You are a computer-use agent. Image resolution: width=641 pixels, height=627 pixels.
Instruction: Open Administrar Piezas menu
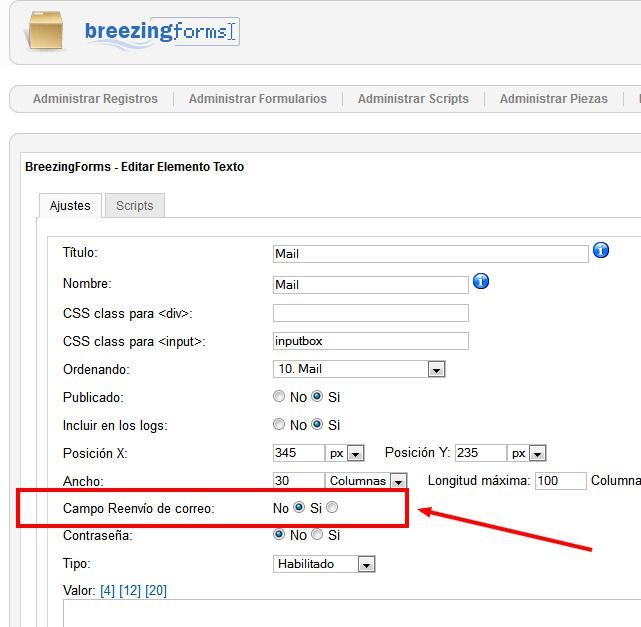[554, 99]
